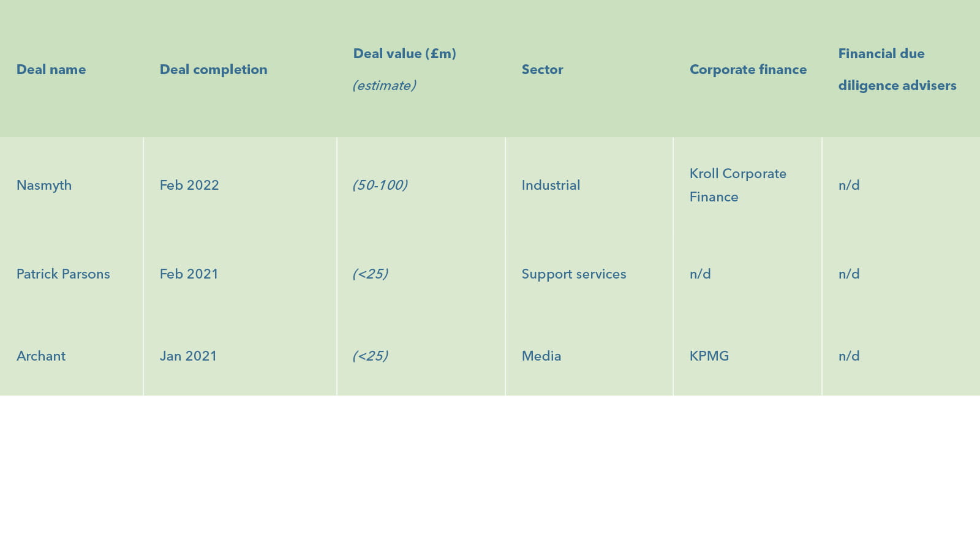Click the Support services sector cell
Screen dimensions: 980x551
click(574, 274)
